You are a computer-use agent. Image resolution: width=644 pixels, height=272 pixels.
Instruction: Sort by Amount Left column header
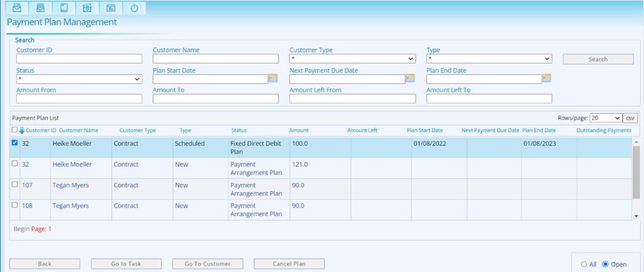coord(362,131)
